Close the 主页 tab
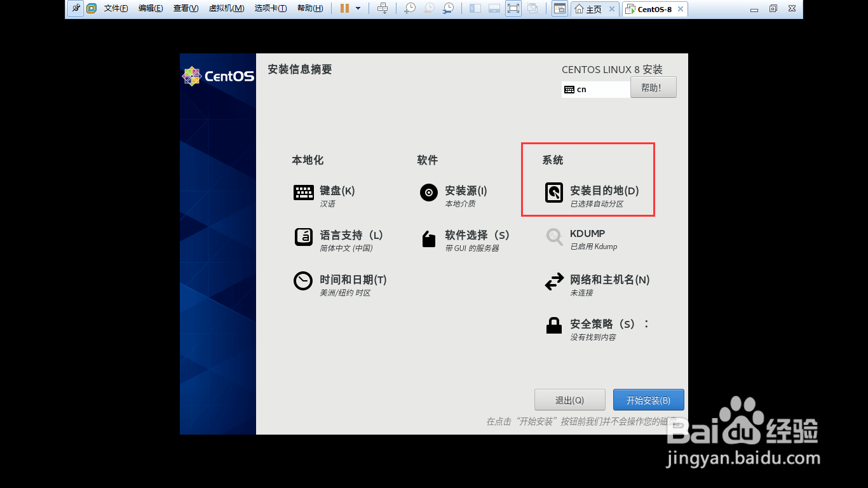This screenshot has height=488, width=868. tap(612, 10)
